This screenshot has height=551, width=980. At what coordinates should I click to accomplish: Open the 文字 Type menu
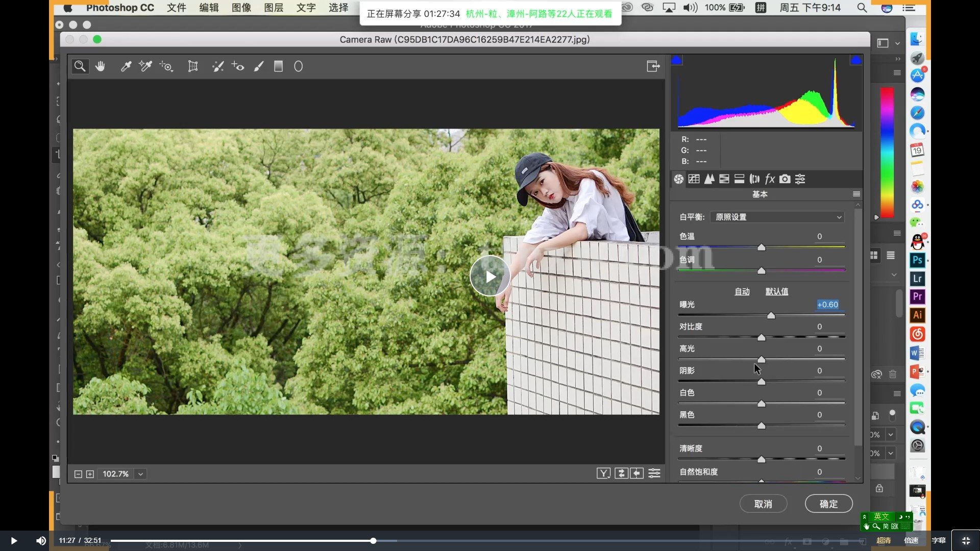coord(306,8)
